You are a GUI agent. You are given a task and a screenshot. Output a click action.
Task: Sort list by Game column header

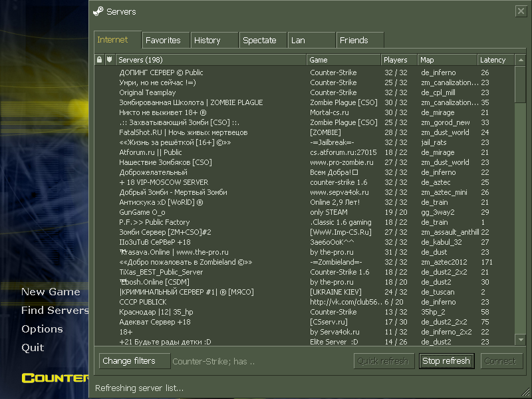pyautogui.click(x=344, y=60)
